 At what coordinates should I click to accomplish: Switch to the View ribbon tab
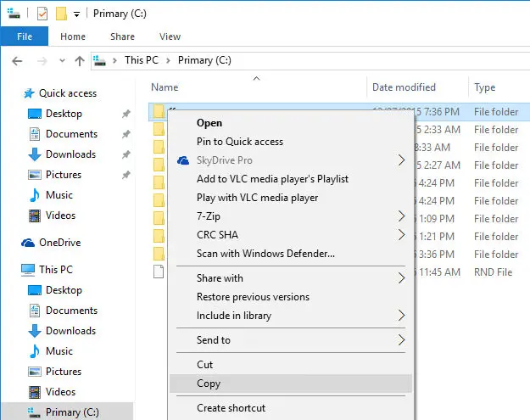170,36
